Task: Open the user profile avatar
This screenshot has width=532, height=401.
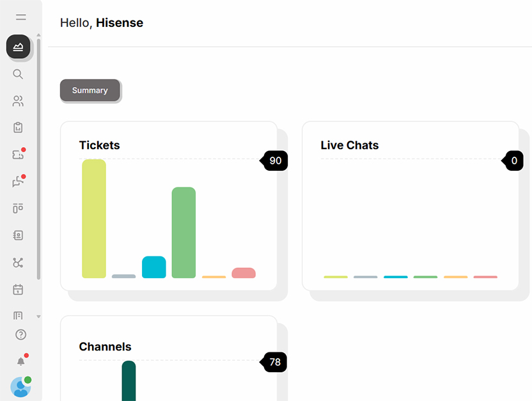Action: (20, 387)
